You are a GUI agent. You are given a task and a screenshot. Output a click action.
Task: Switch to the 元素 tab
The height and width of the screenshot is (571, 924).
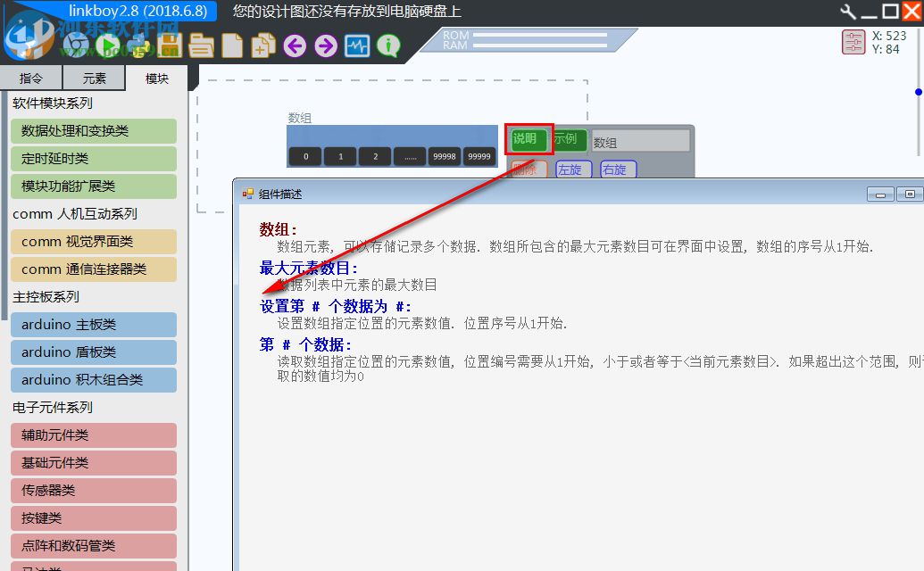click(x=94, y=78)
